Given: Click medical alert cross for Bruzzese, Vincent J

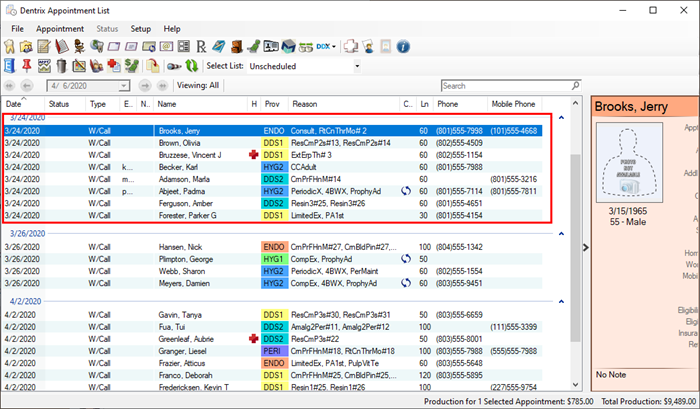Looking at the screenshot, I should pyautogui.click(x=254, y=155).
